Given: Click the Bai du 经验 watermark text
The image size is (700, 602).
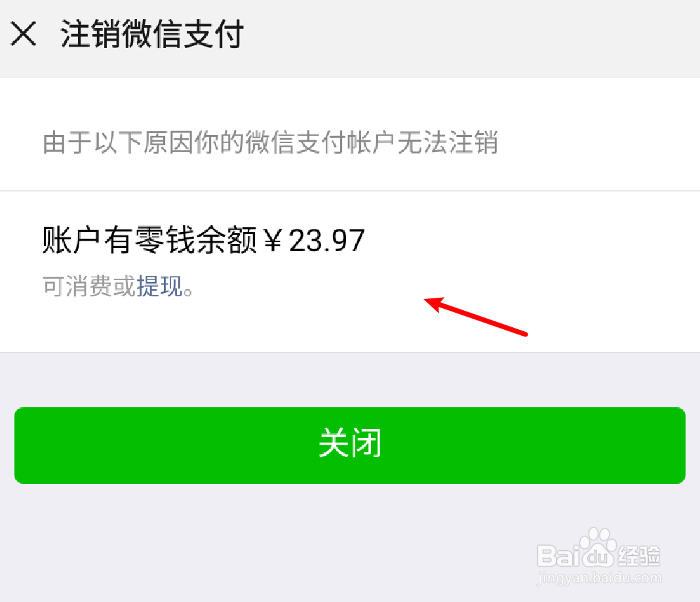Looking at the screenshot, I should [x=598, y=555].
